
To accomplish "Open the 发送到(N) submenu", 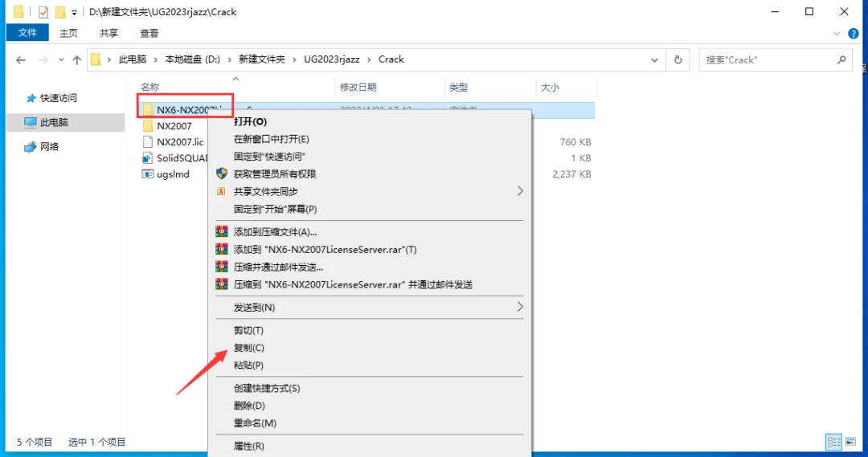I will (369, 308).
